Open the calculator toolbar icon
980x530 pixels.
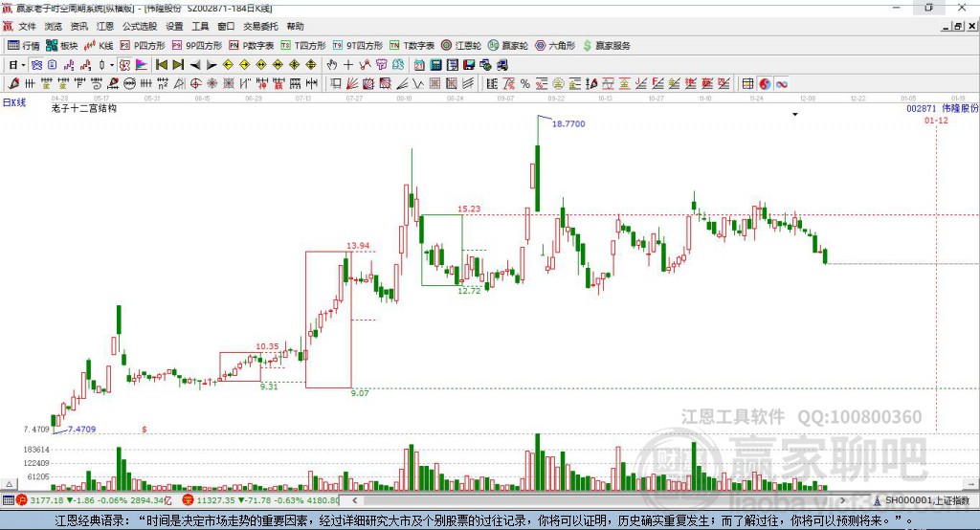click(435, 65)
